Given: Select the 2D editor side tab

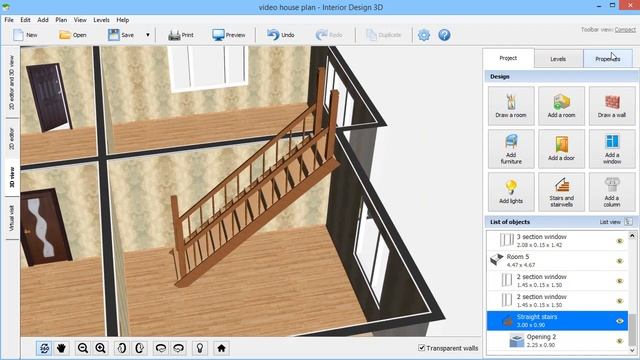Looking at the screenshot, I should pos(11,139).
